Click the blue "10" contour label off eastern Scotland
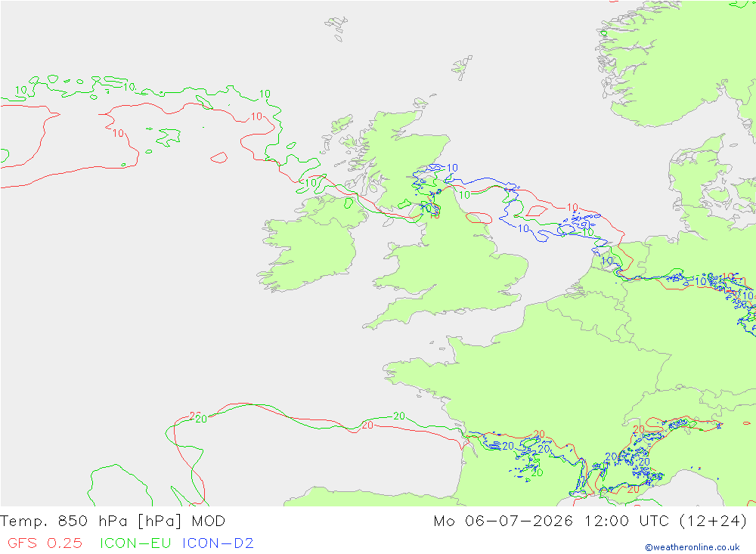The image size is (756, 554). (452, 168)
